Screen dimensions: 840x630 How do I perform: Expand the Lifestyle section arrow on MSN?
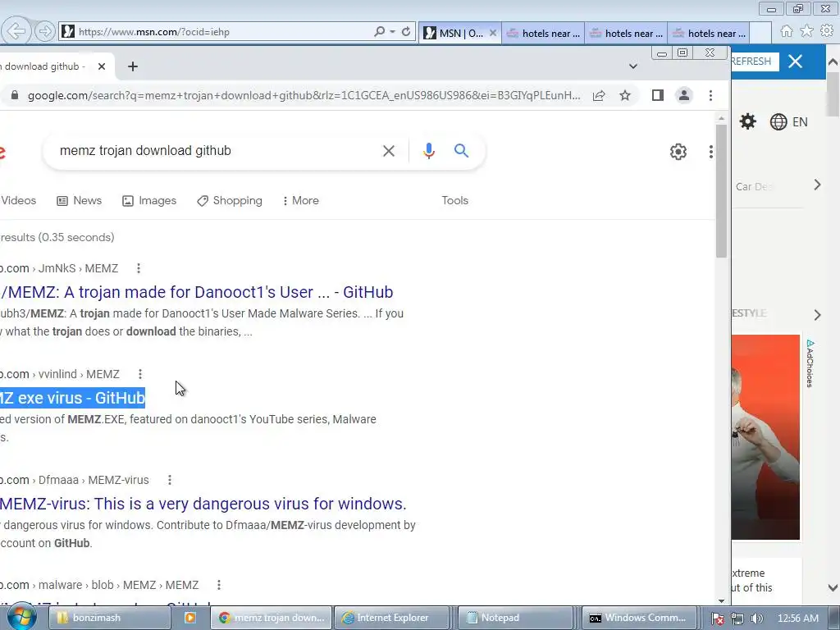817,314
